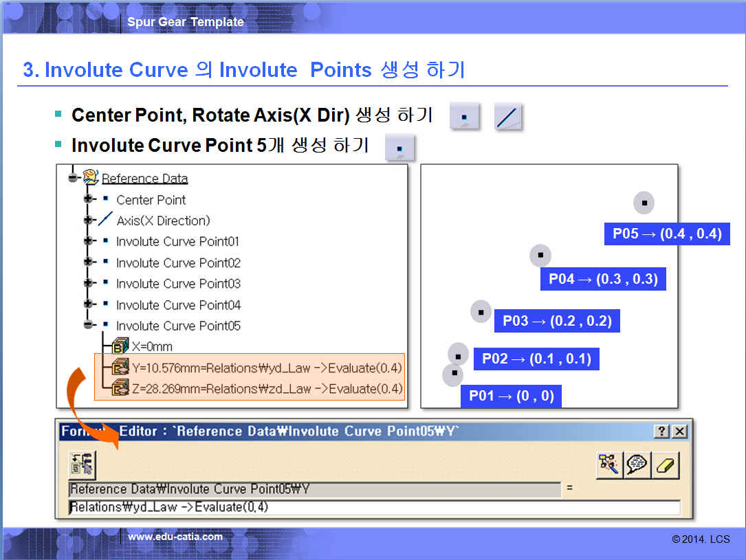Image resolution: width=746 pixels, height=560 pixels.
Task: Open the formula wizard icon in Formula Editor
Action: [x=608, y=465]
